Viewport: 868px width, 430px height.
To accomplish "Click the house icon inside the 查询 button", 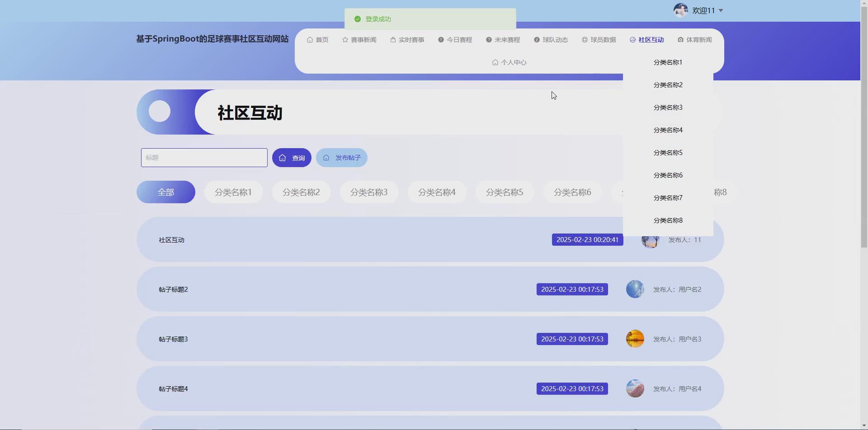I will (283, 158).
